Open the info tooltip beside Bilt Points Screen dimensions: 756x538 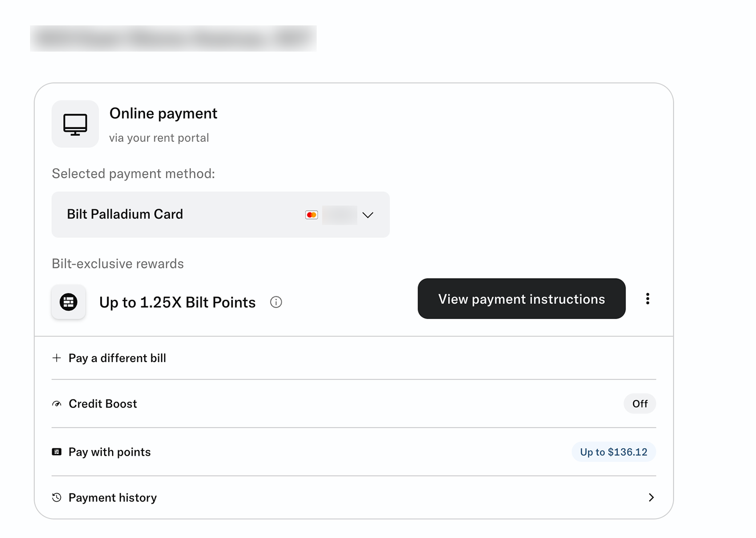(x=276, y=302)
